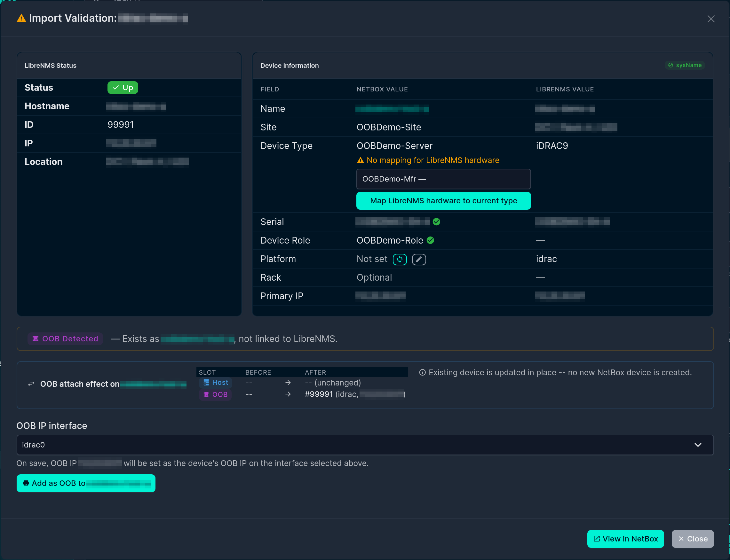Edit the Platform with the pencil icon
Screen dimensions: 730x560
click(419, 259)
